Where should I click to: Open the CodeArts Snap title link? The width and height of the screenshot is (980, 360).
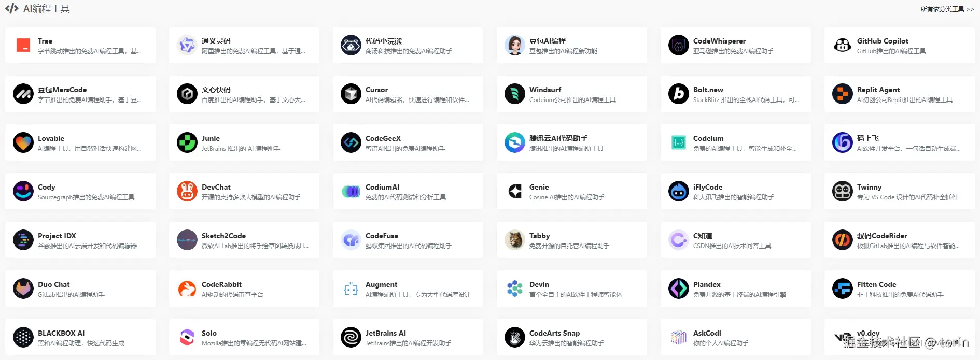coord(554,333)
